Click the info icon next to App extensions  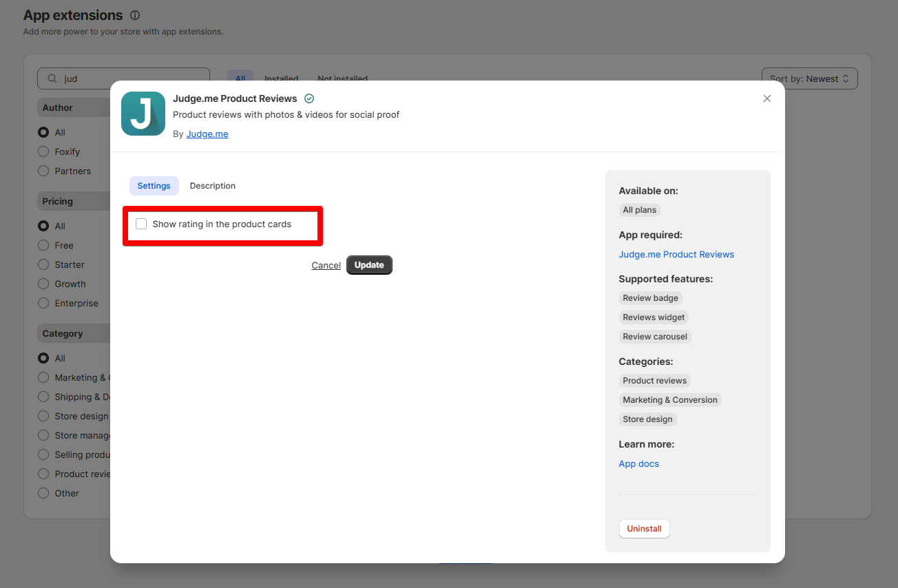point(135,15)
